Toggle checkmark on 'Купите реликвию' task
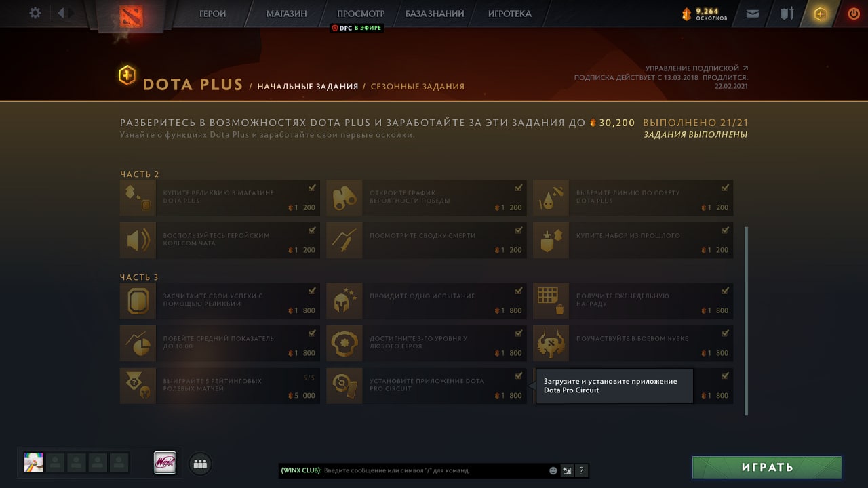The width and height of the screenshot is (868, 488). [312, 188]
